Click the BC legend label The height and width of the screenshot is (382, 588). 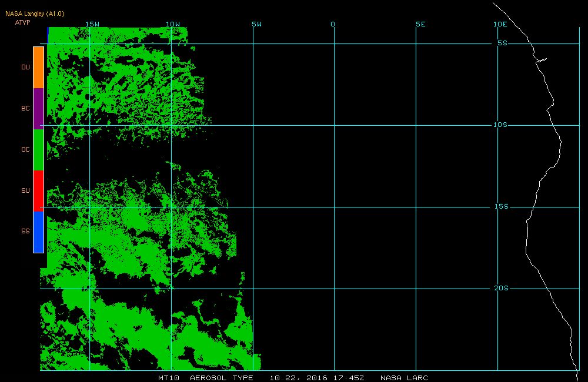[x=25, y=108]
